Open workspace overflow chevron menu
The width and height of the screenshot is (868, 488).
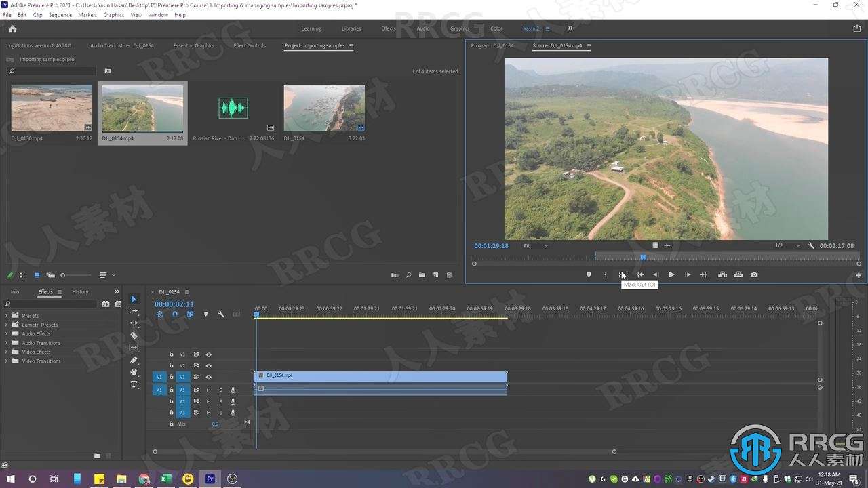570,28
